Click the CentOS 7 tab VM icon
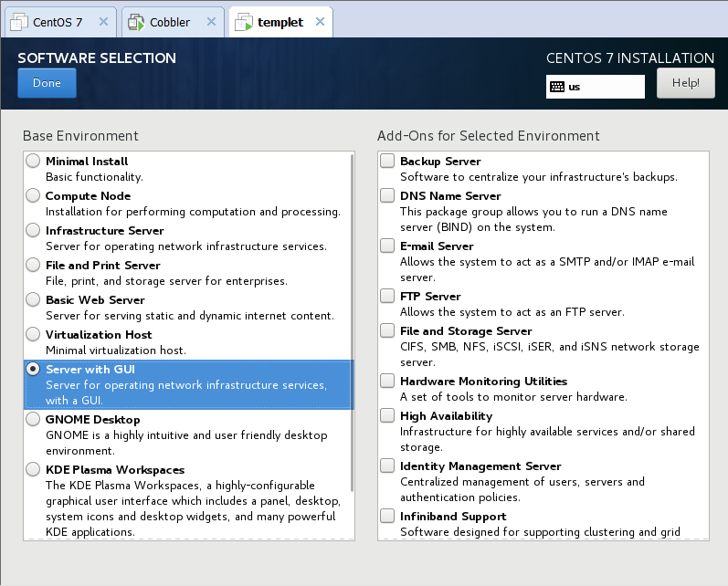 (19, 22)
